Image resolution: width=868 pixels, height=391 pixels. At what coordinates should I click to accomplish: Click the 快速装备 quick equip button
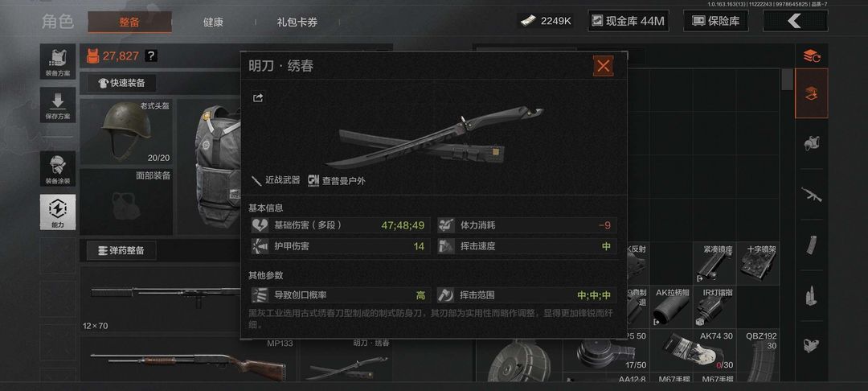121,83
